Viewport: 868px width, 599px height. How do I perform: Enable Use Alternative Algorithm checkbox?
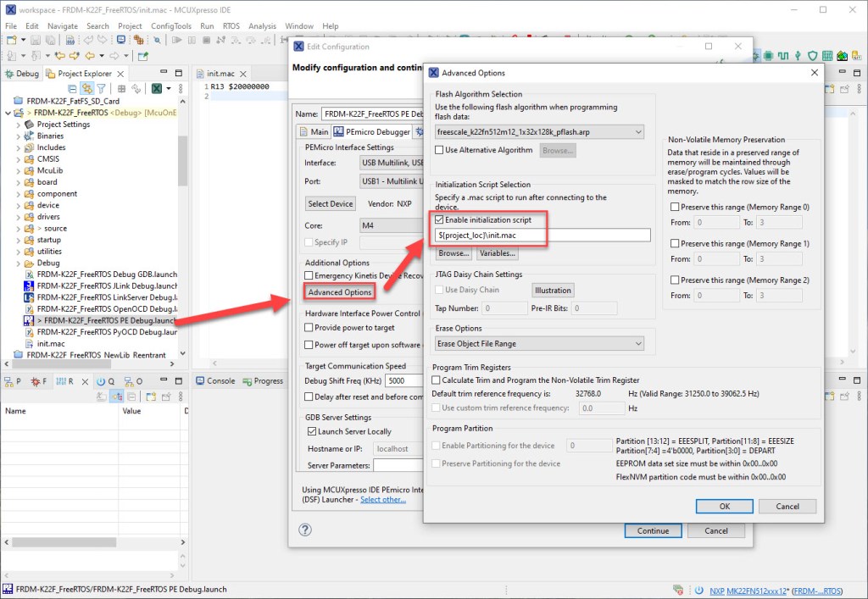pyautogui.click(x=439, y=150)
